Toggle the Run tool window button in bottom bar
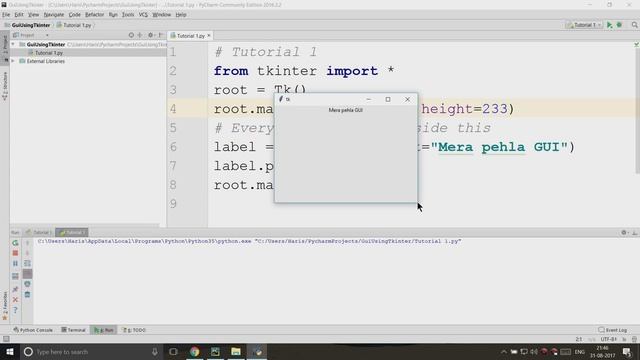 pos(104,330)
